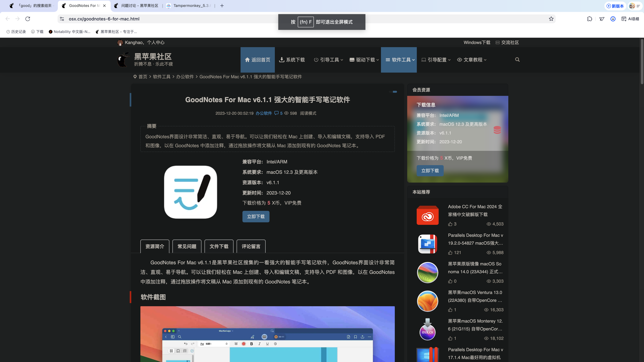This screenshot has height=362, width=644.
Task: Click the GoodNotes app icon image
Action: [191, 192]
